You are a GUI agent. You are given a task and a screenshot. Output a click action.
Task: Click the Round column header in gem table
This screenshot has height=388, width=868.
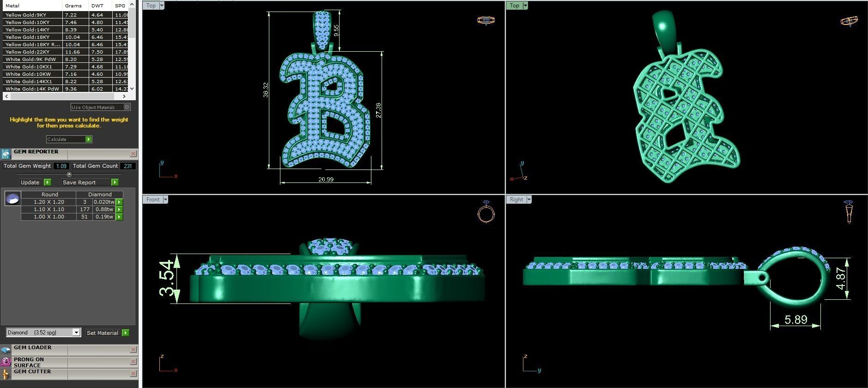coord(49,194)
